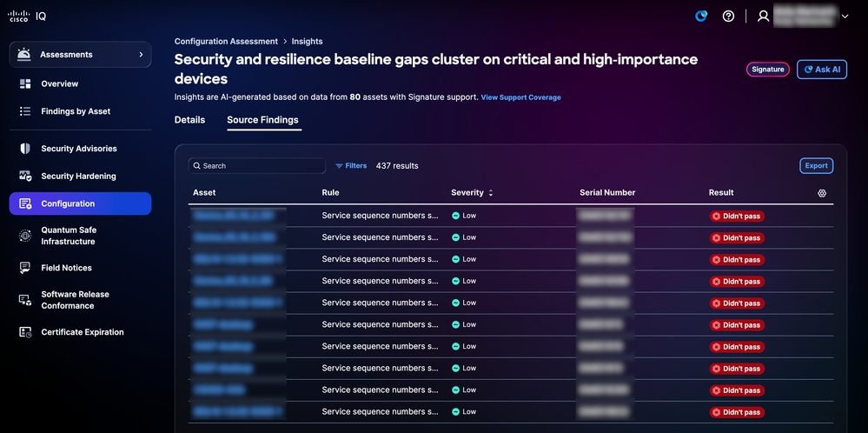The width and height of the screenshot is (868, 433).
Task: Focus the Search input field
Action: coord(257,165)
